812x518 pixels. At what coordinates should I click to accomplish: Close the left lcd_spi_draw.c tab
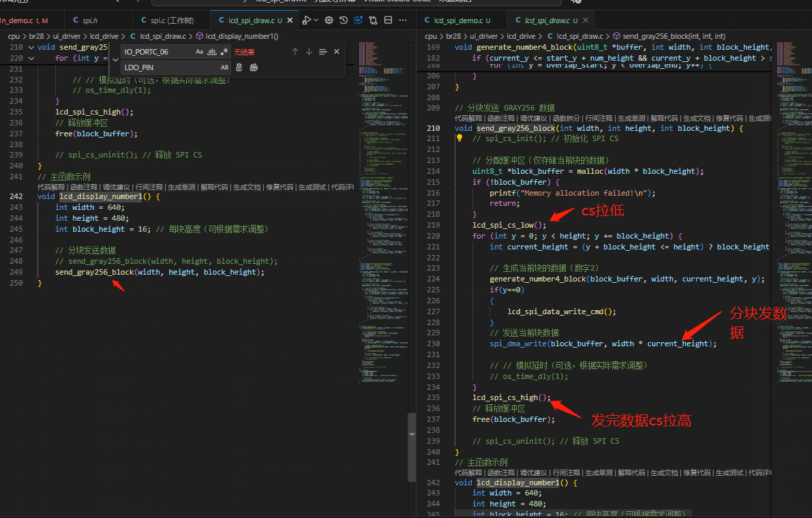pyautogui.click(x=290, y=20)
